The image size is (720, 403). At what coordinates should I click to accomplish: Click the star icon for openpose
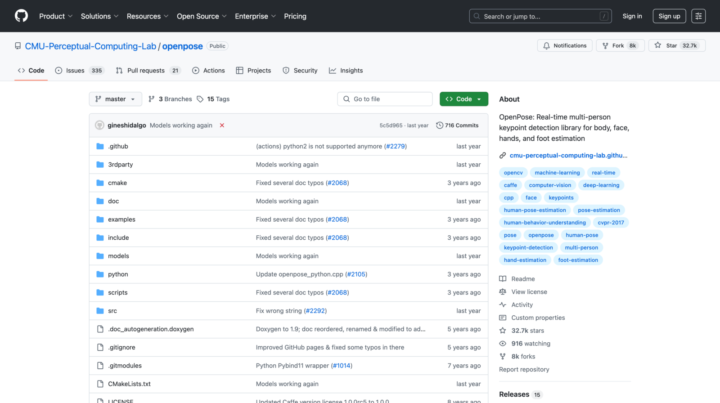(658, 45)
